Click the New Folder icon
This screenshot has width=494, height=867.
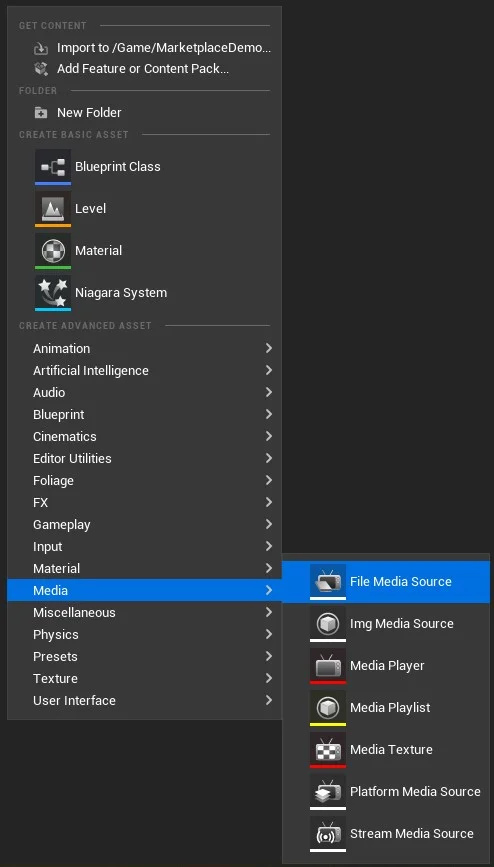tap(41, 113)
